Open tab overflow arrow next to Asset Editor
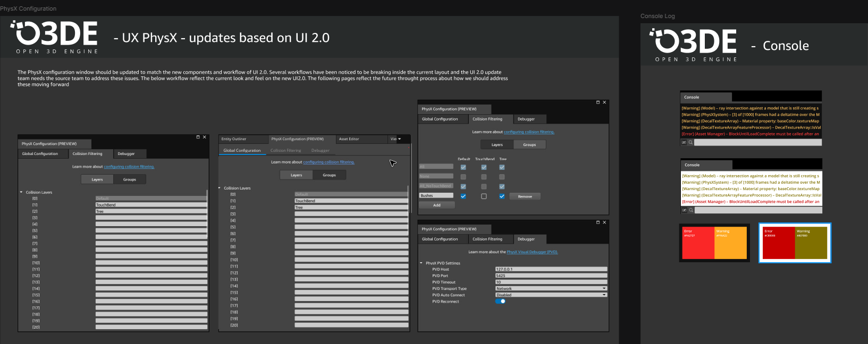 click(x=400, y=139)
